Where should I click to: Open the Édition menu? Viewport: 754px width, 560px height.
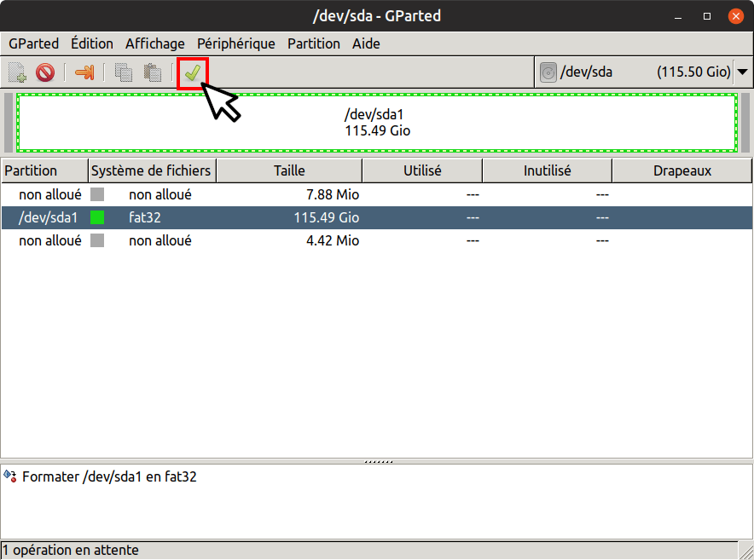92,43
